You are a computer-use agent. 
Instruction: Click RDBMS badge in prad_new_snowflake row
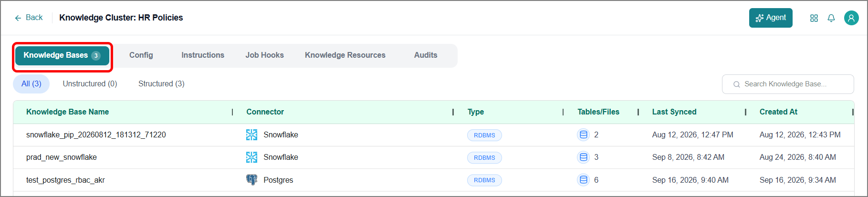484,158
